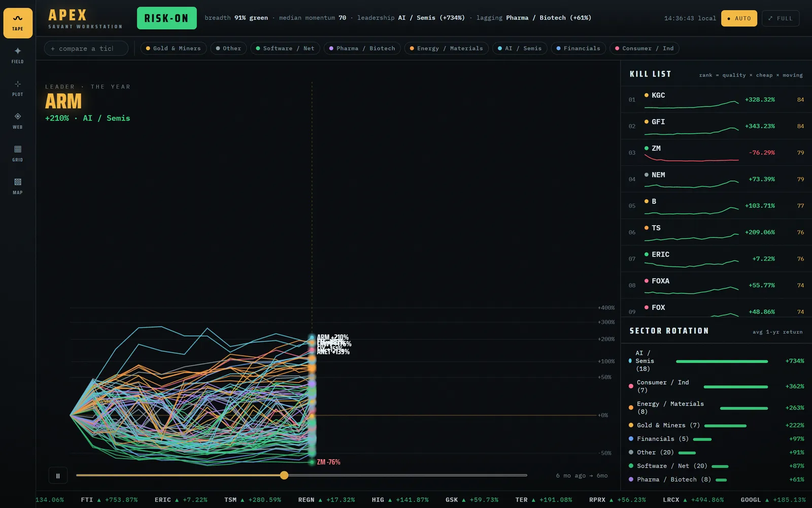The width and height of the screenshot is (812, 508).
Task: Toggle Software / Net sector filter
Action: tap(285, 48)
